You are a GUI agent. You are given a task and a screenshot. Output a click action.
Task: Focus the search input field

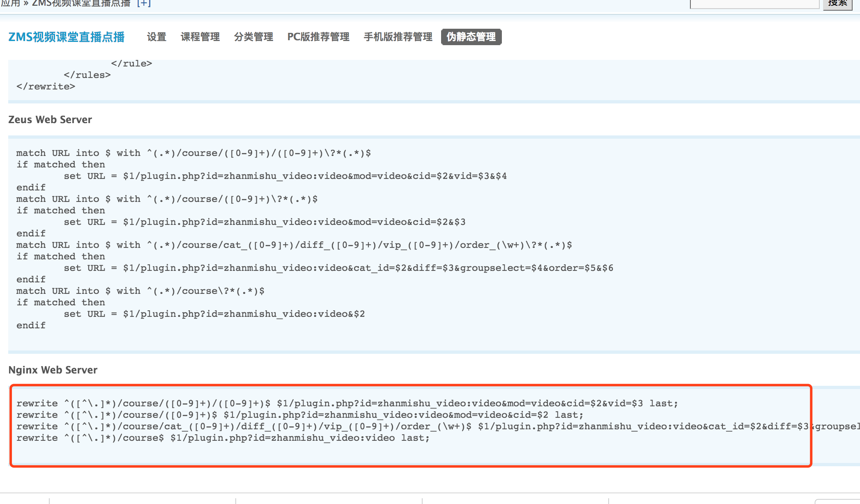pos(754,3)
